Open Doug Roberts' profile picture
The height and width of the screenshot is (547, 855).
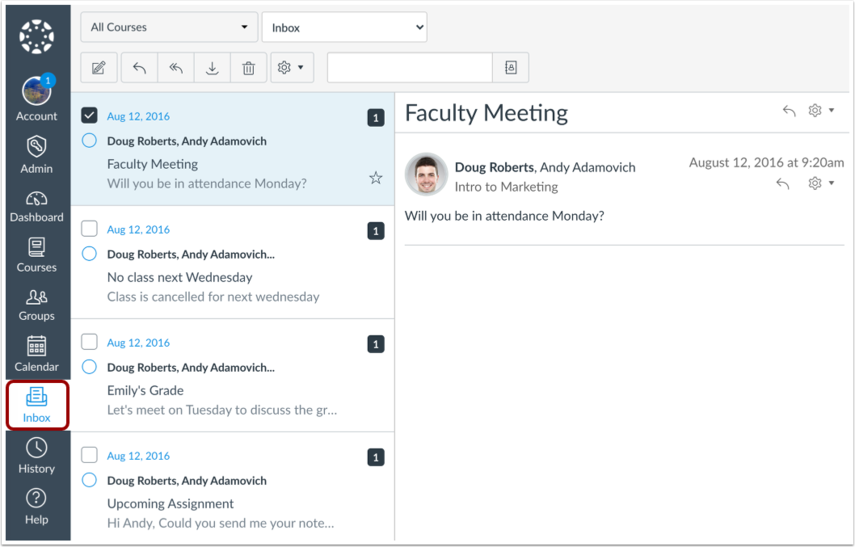pyautogui.click(x=426, y=174)
